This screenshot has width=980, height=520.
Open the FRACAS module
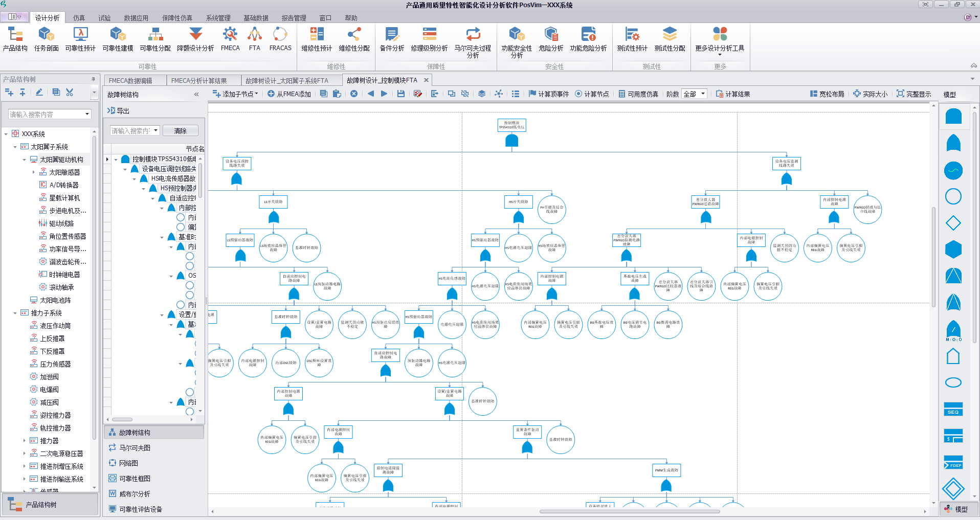[x=280, y=39]
